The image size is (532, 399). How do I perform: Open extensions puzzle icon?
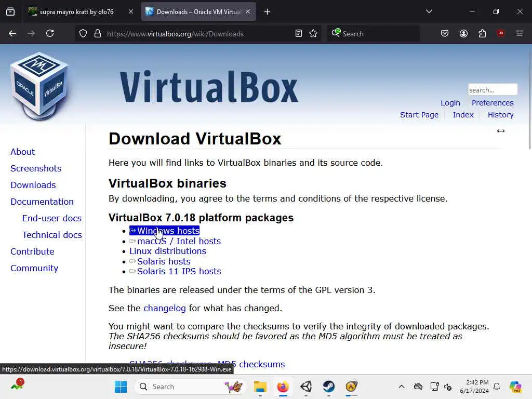[482, 34]
